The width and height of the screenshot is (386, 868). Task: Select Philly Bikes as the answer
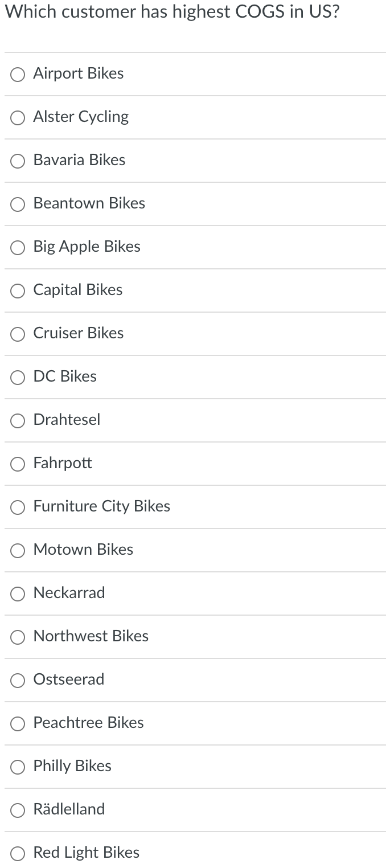[17, 767]
